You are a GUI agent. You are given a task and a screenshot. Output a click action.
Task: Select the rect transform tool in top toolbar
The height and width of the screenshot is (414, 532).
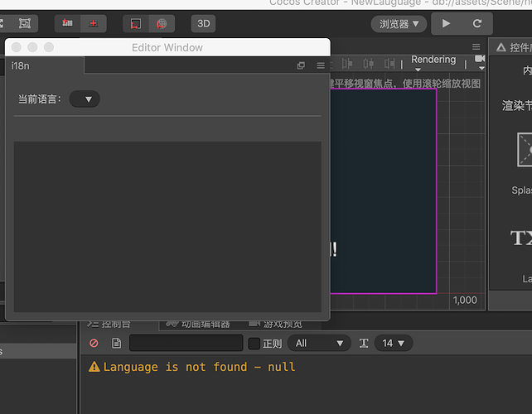[25, 23]
